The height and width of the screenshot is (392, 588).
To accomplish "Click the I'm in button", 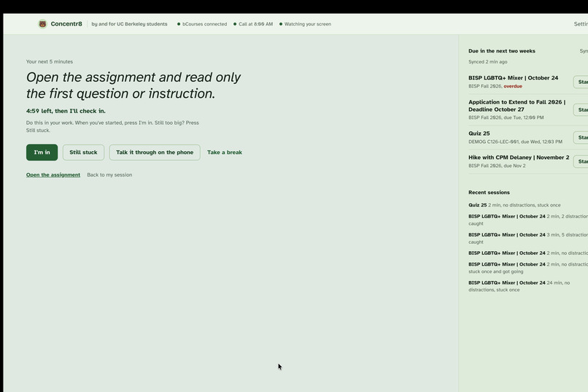I will (42, 153).
